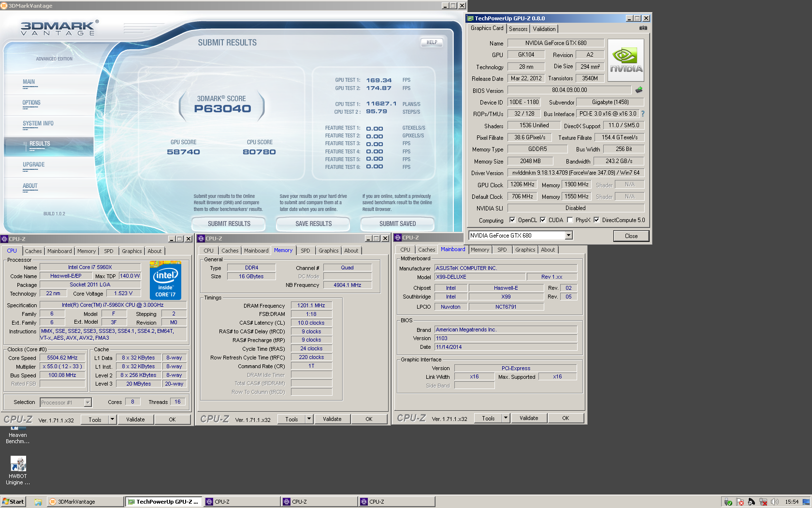Click the disconnected network tray icon
The image size is (812, 508).
pos(763,502)
